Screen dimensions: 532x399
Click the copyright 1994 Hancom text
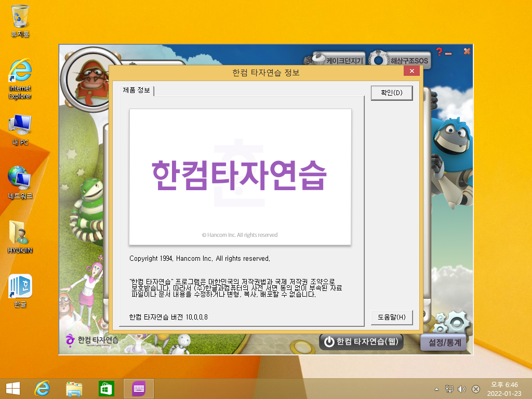point(199,259)
